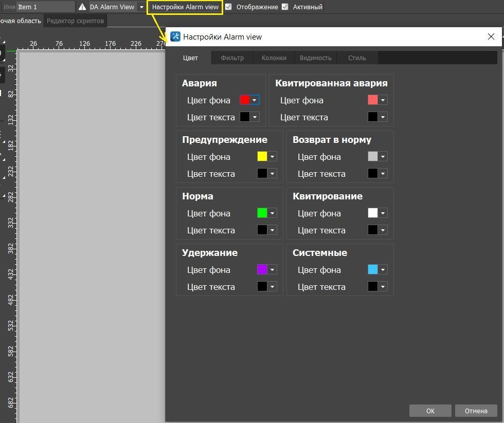
Task: Select the Стиль tab
Action: pyautogui.click(x=357, y=58)
